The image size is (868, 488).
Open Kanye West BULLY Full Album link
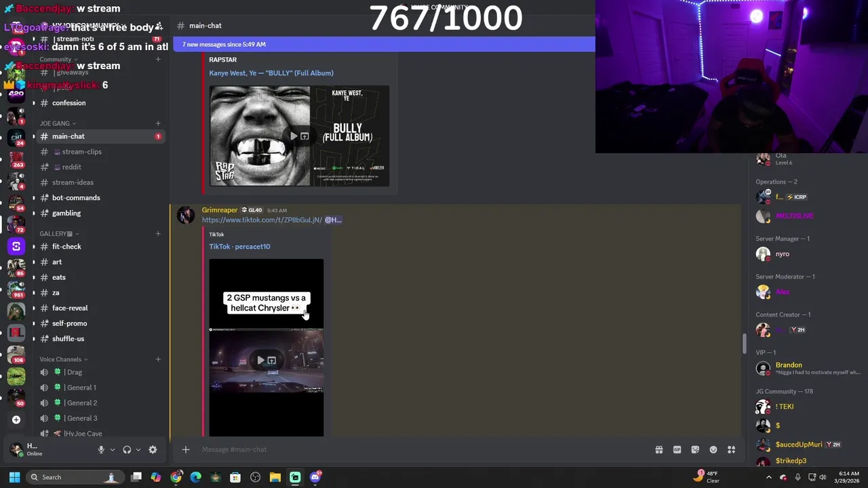[271, 73]
